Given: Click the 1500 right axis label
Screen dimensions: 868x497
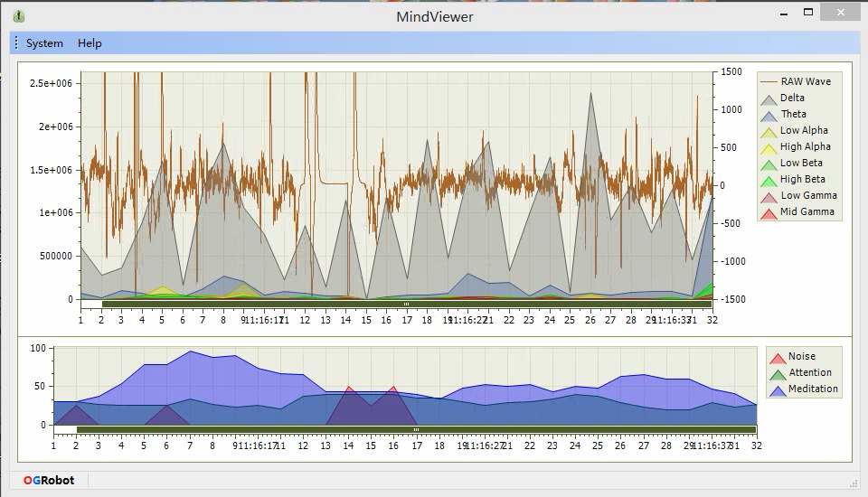Looking at the screenshot, I should 731,71.
